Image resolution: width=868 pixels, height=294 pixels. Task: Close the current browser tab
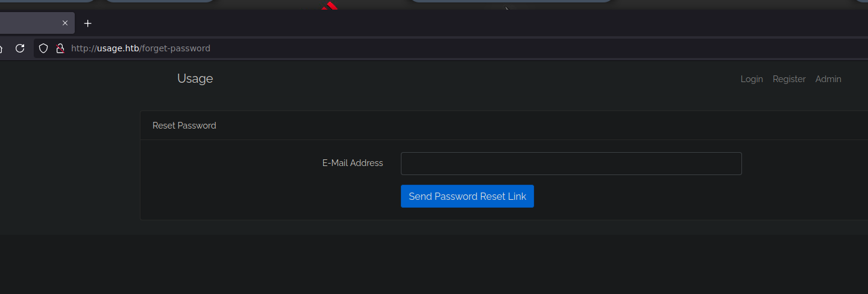pos(65,24)
